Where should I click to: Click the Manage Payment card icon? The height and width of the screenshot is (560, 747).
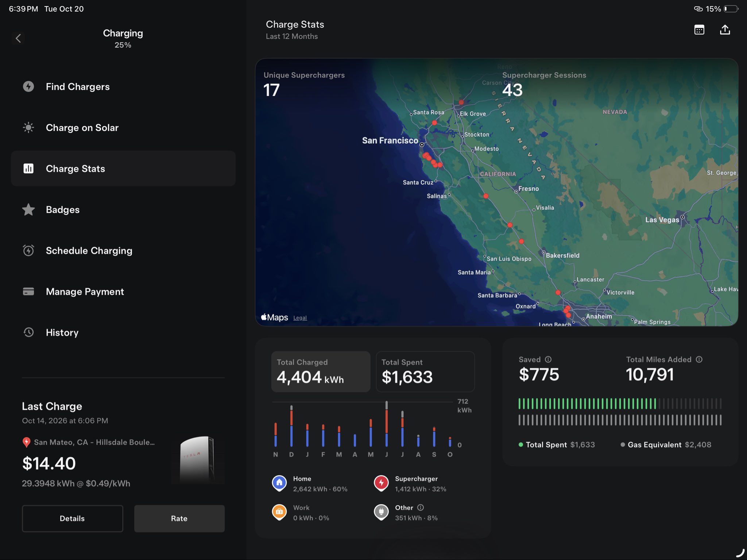tap(28, 292)
